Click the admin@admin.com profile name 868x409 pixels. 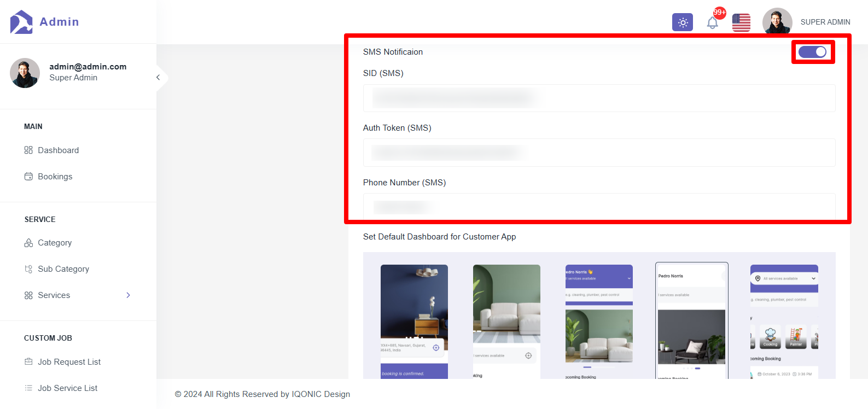[88, 67]
